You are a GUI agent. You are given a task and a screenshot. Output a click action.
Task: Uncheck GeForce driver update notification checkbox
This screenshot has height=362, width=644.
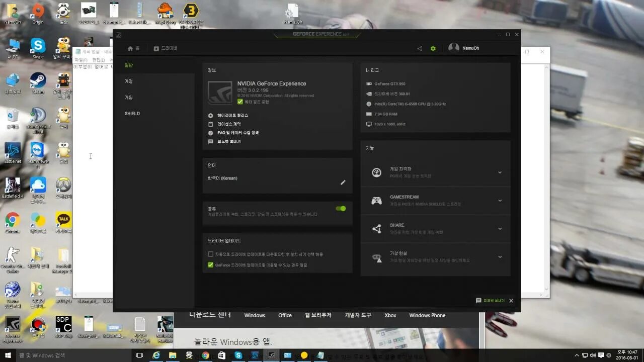tap(210, 264)
